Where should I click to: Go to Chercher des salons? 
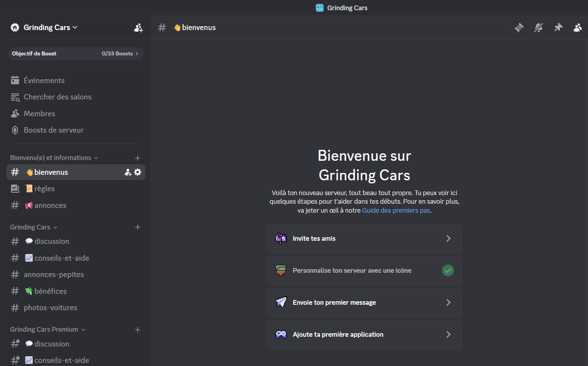coord(57,97)
